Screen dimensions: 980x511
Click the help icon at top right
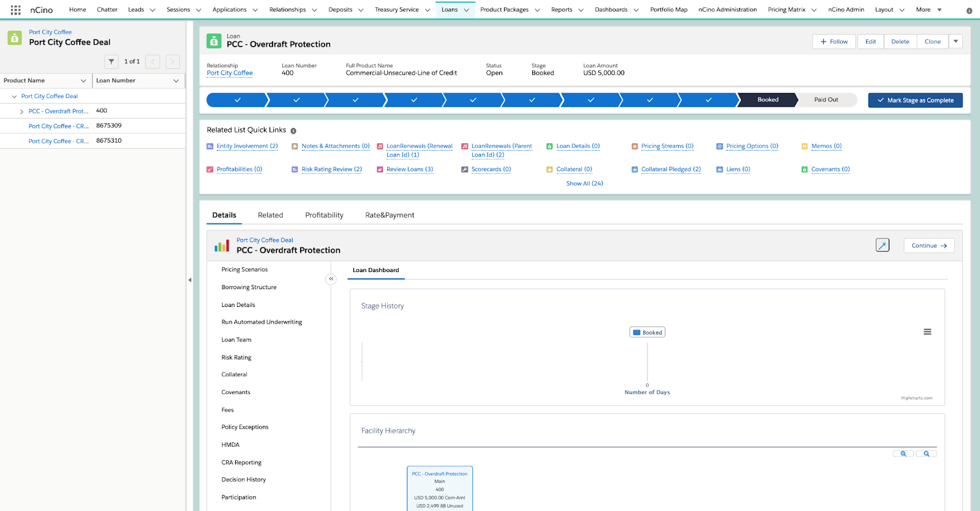pos(969,10)
